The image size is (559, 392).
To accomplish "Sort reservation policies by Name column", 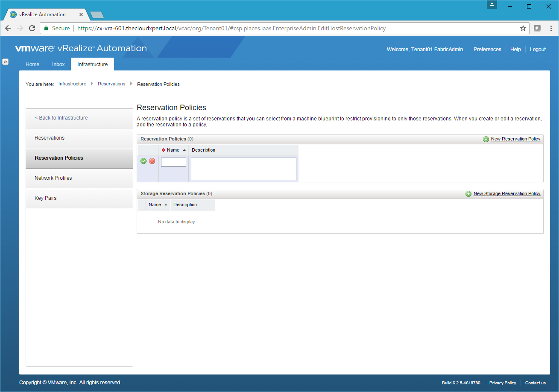I will pos(173,150).
